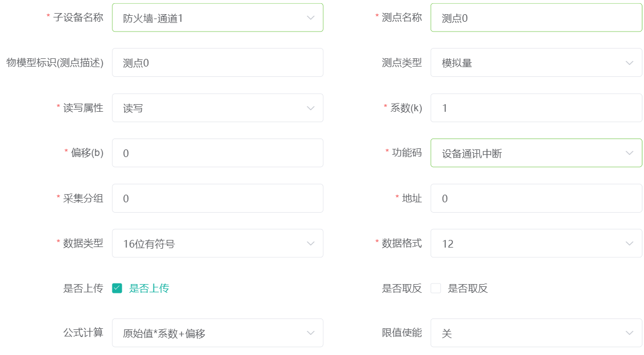Click the 地址 input field
Screen dimensions: 644x355
tap(536, 198)
